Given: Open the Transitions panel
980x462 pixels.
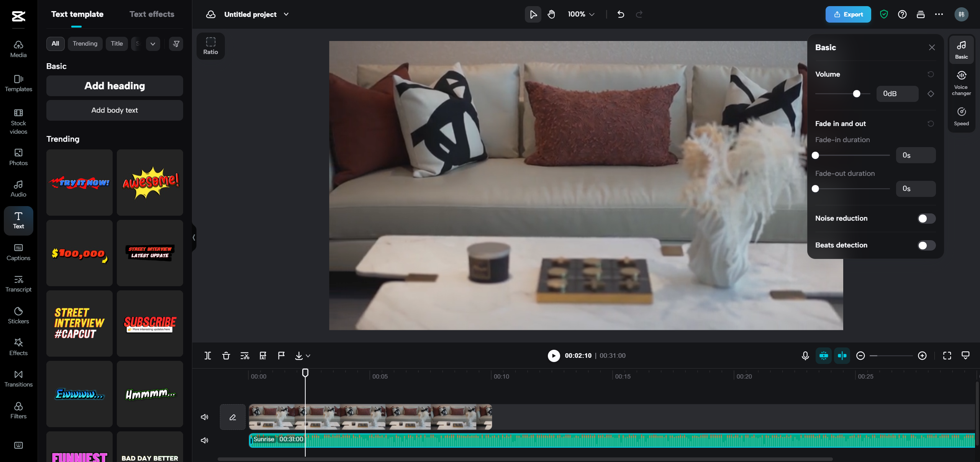Looking at the screenshot, I should [18, 378].
